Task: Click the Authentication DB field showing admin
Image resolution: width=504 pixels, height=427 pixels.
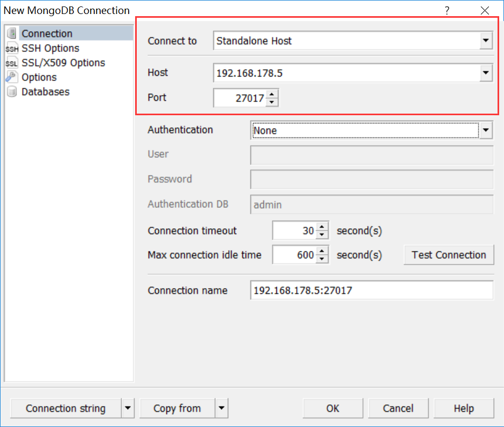Action: click(372, 204)
